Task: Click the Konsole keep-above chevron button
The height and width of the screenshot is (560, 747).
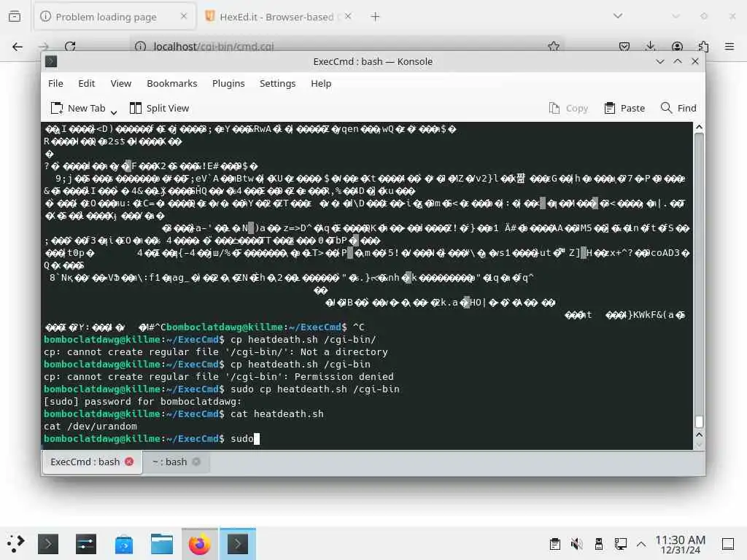Action: coord(678,61)
